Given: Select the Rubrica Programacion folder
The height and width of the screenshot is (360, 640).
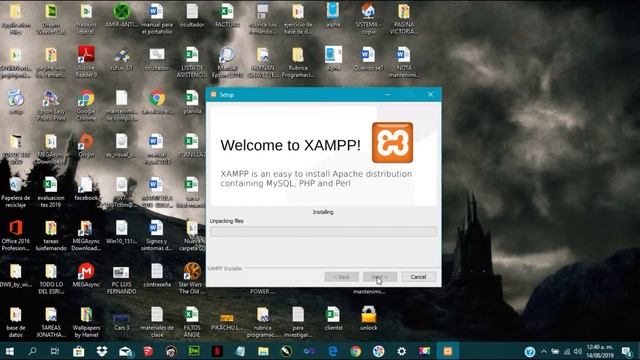Looking at the screenshot, I should tap(298, 62).
